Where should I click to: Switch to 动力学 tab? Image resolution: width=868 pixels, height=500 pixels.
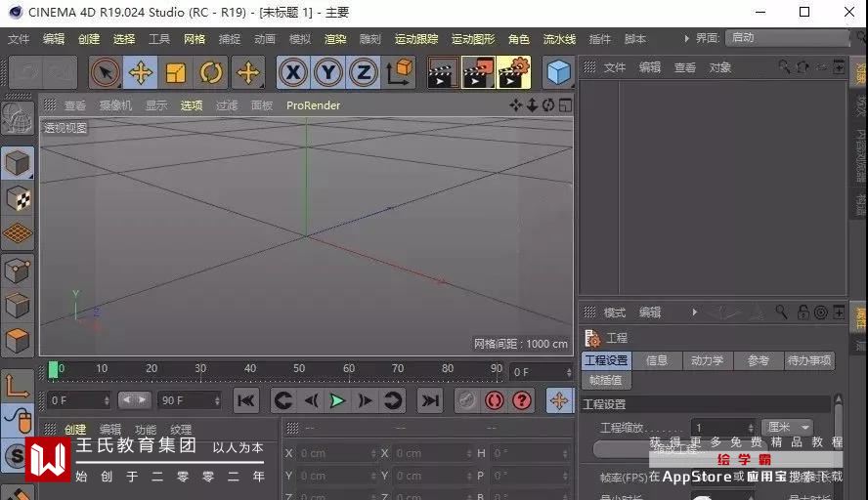click(x=707, y=360)
